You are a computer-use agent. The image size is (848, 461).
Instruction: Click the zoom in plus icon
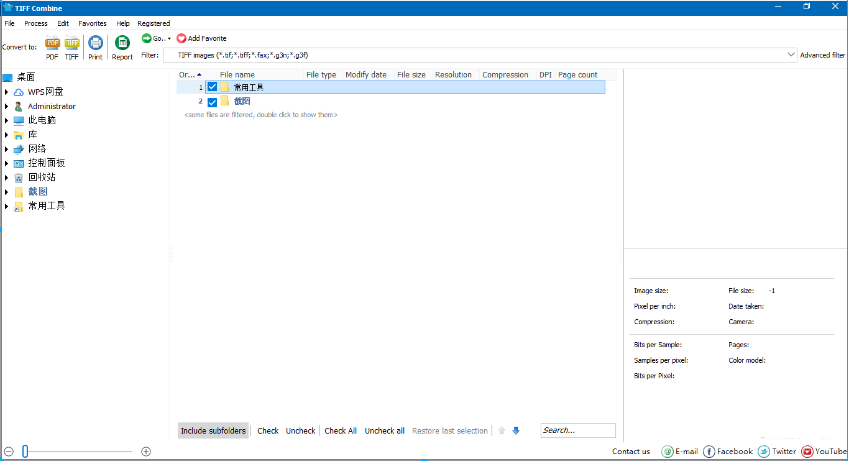point(146,451)
